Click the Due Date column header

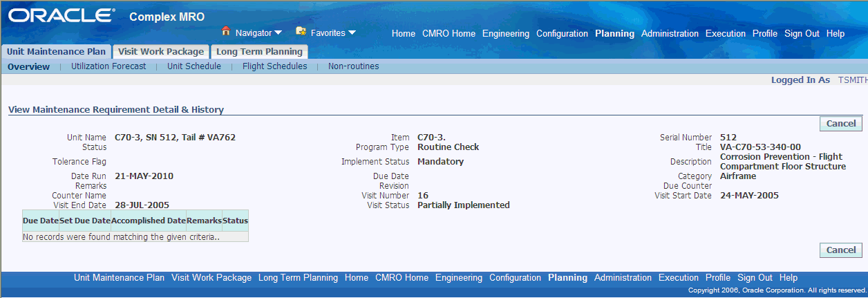point(41,221)
